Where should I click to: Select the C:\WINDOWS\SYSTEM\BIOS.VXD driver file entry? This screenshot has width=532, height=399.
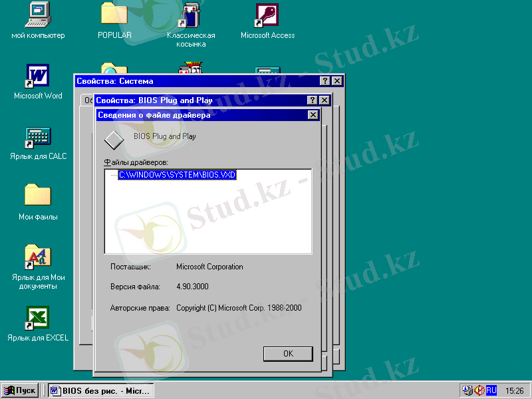pyautogui.click(x=177, y=175)
